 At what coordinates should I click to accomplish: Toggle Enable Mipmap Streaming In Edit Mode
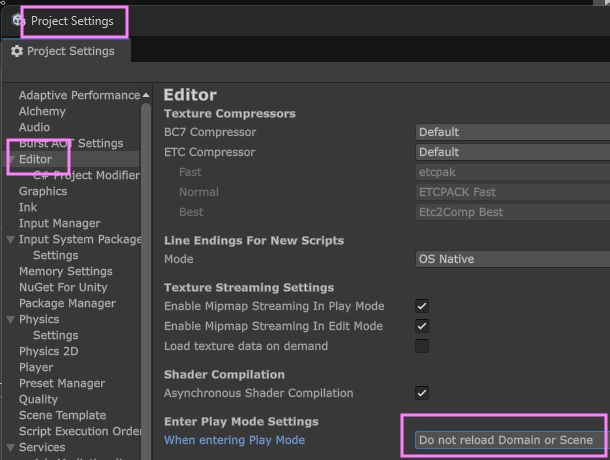422,326
